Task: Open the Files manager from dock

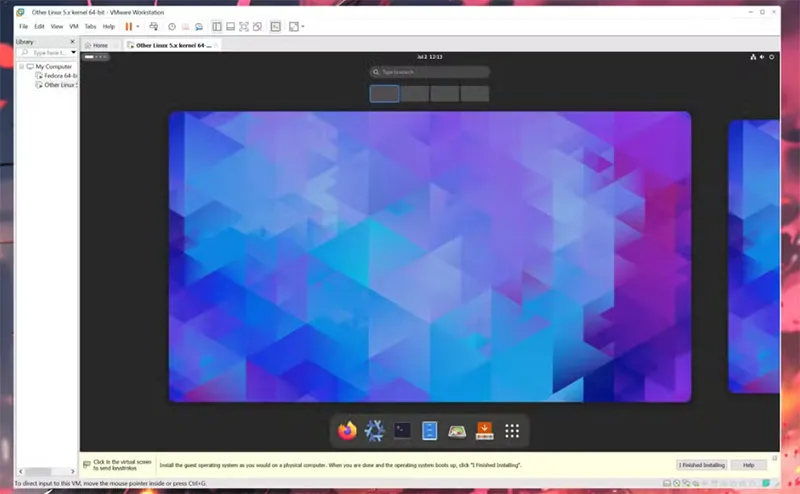Action: point(430,431)
